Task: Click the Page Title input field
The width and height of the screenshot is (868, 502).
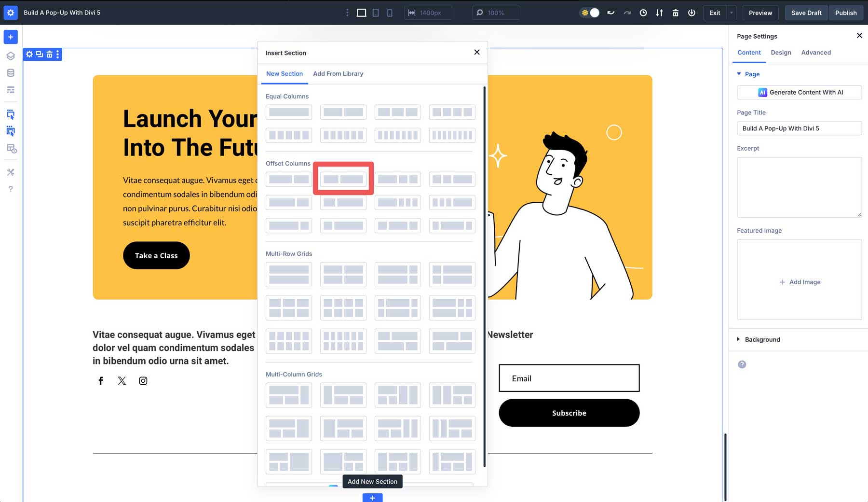Action: (799, 128)
